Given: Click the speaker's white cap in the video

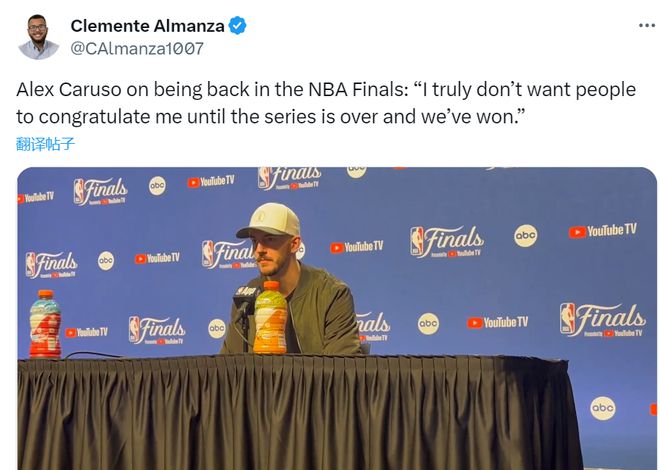Looking at the screenshot, I should pyautogui.click(x=267, y=221).
